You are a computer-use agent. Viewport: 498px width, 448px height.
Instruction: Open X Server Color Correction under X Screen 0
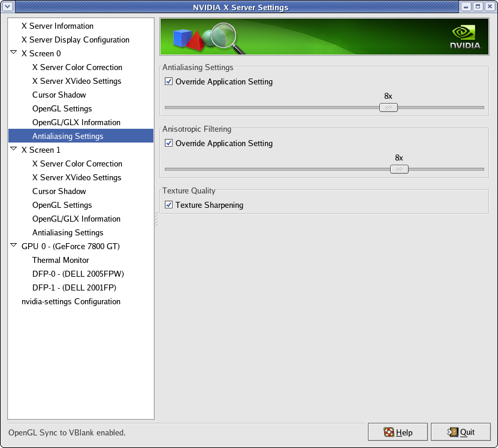click(77, 67)
